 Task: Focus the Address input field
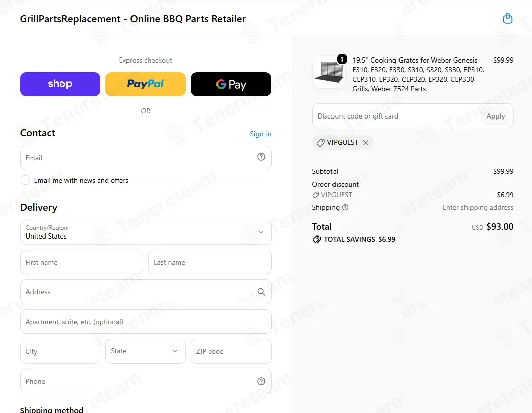146,292
